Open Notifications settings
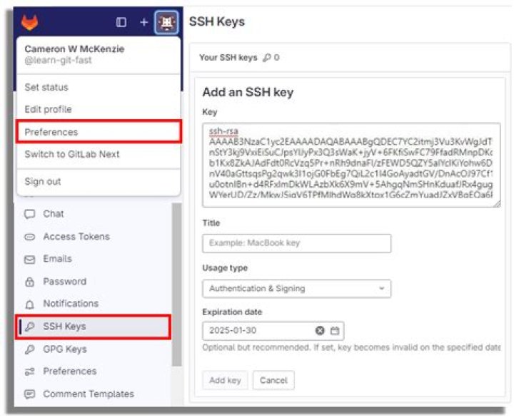Viewport: 514px width, 420px height. click(93, 304)
